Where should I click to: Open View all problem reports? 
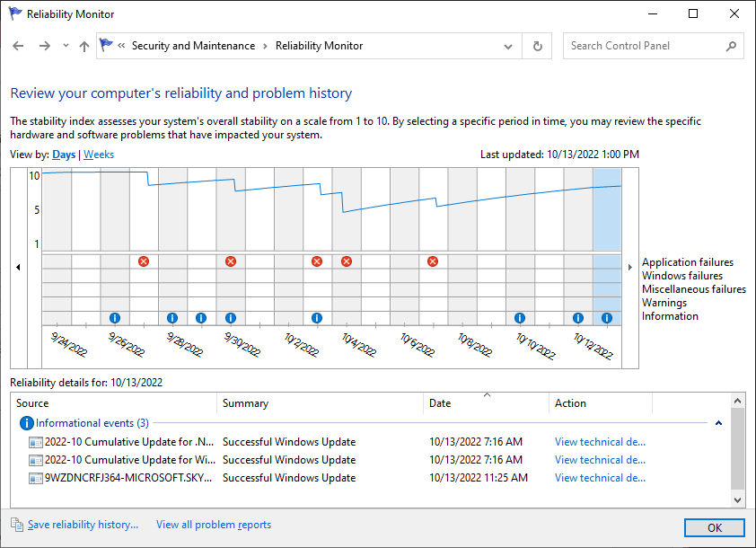pyautogui.click(x=214, y=525)
